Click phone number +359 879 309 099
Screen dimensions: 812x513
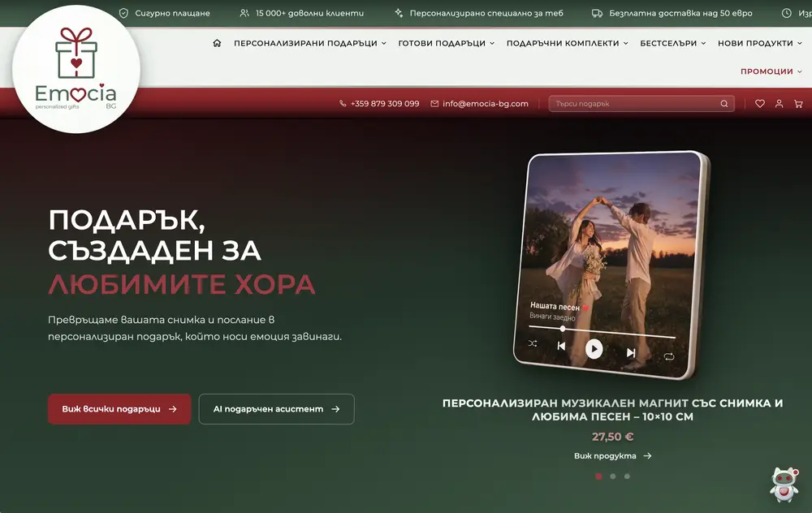(385, 104)
